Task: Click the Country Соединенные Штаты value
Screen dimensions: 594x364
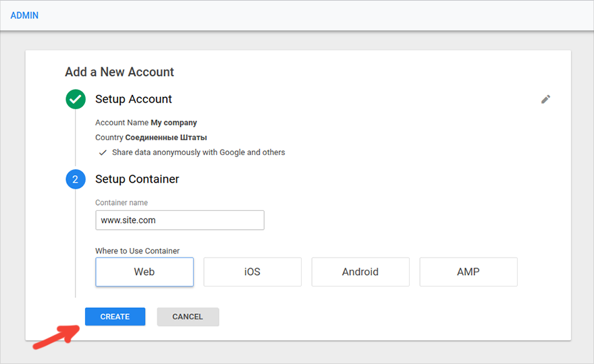Action: click(166, 138)
